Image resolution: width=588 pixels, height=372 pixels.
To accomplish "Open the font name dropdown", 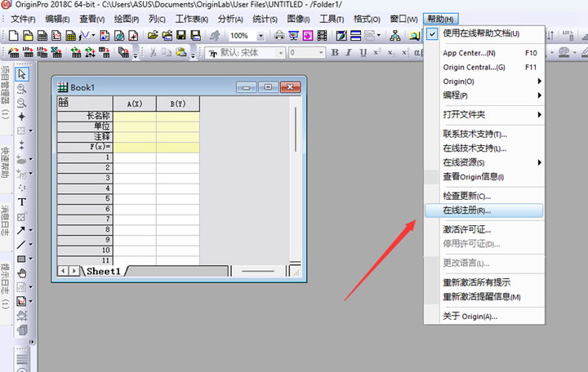I will [281, 53].
